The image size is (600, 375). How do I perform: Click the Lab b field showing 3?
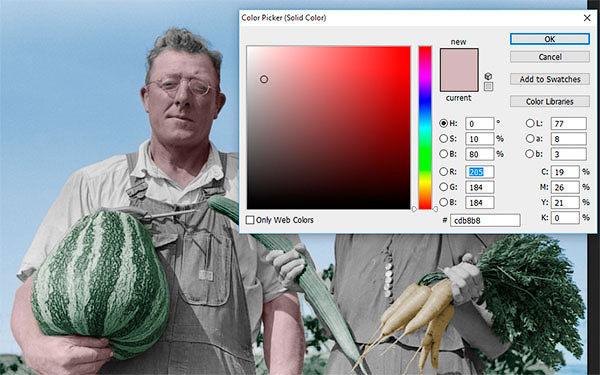(x=569, y=154)
